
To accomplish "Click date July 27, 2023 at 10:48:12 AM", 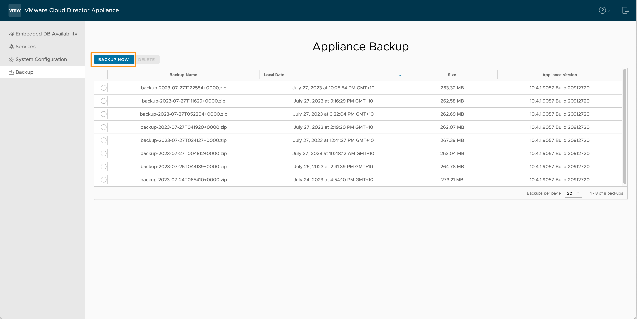I will tap(333, 153).
